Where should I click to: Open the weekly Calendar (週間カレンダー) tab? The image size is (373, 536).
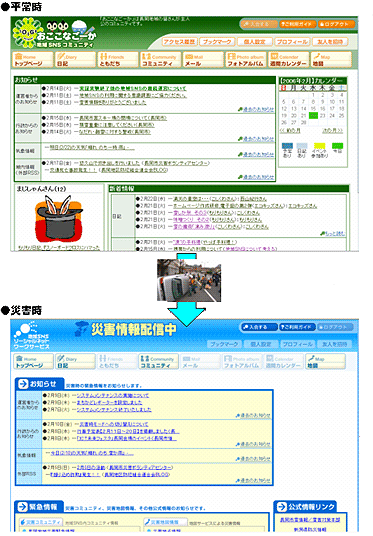[288, 60]
